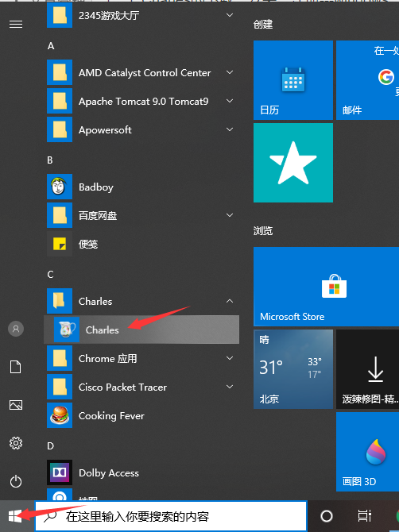Open the 北京 weather tile
Screen dimensions: 399x532
(293, 369)
